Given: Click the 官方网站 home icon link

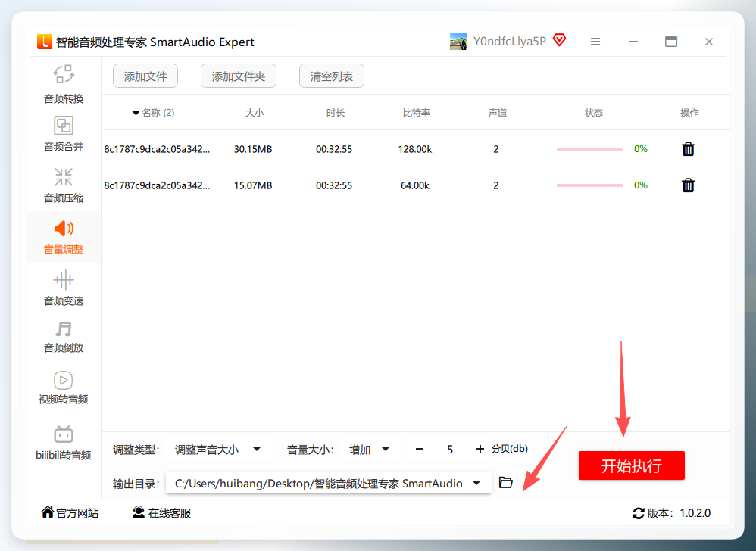Looking at the screenshot, I should [x=70, y=512].
